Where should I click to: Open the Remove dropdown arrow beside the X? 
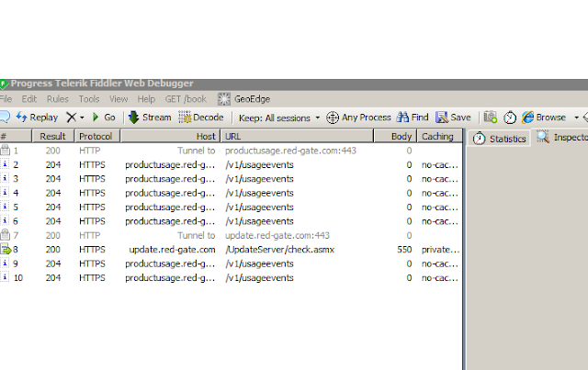82,118
